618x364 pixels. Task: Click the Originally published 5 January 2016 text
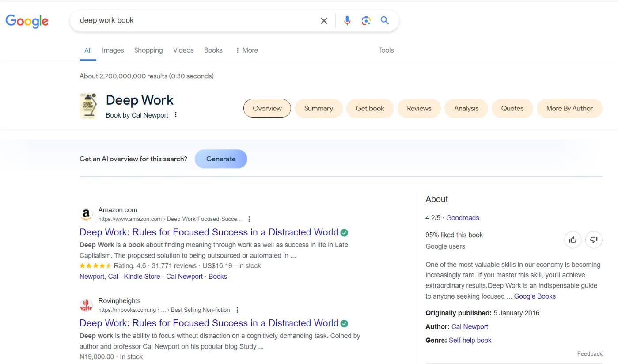[482, 313]
